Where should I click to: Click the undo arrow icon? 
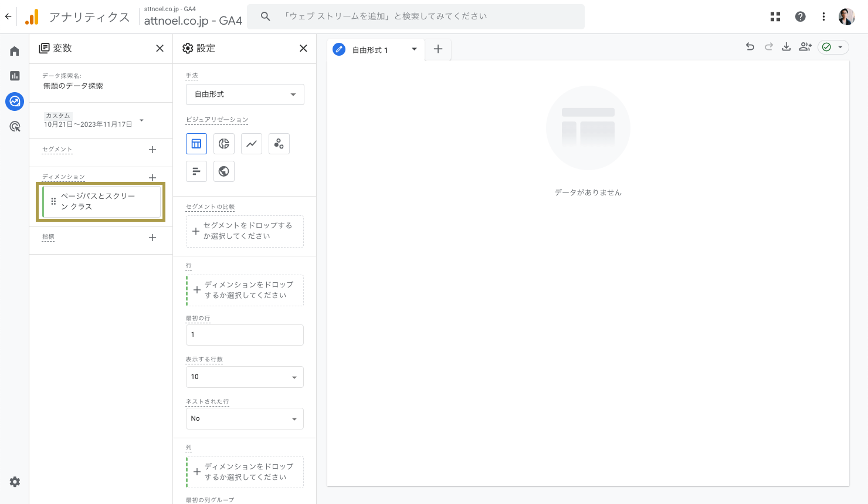tap(750, 47)
